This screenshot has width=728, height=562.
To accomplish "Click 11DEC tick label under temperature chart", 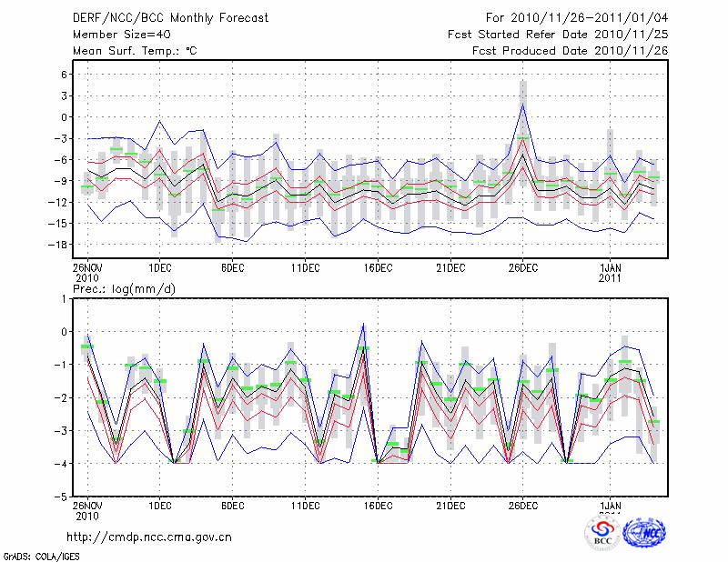I will [305, 267].
